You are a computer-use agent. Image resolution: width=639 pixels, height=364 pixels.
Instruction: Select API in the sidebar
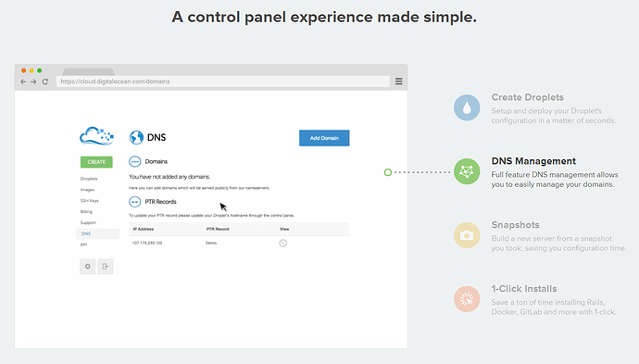click(83, 245)
